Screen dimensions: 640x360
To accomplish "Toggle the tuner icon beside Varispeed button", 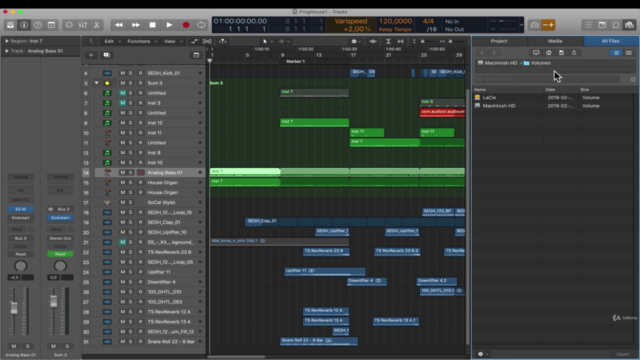I will pos(534,25).
